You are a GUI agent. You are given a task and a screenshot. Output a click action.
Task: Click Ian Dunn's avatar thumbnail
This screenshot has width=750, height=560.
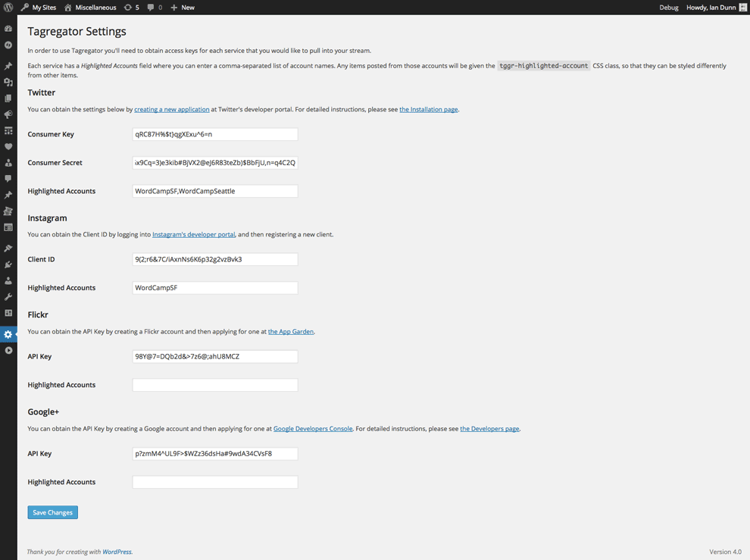(743, 7)
